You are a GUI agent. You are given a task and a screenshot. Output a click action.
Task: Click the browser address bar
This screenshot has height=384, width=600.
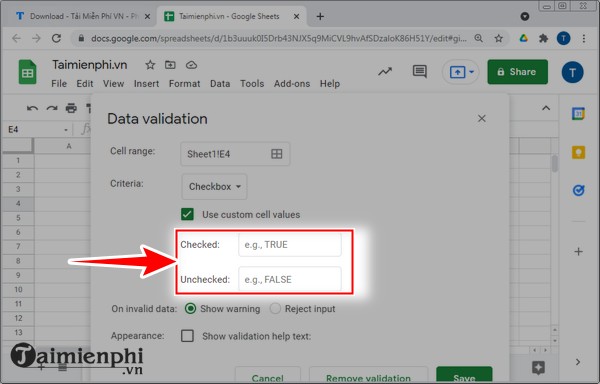(279, 38)
